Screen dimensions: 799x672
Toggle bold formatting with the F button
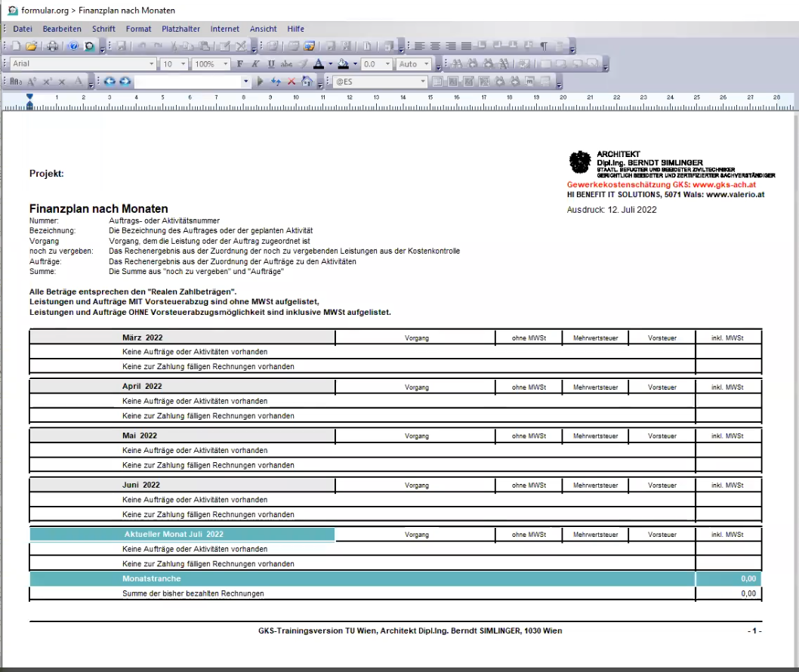[240, 64]
